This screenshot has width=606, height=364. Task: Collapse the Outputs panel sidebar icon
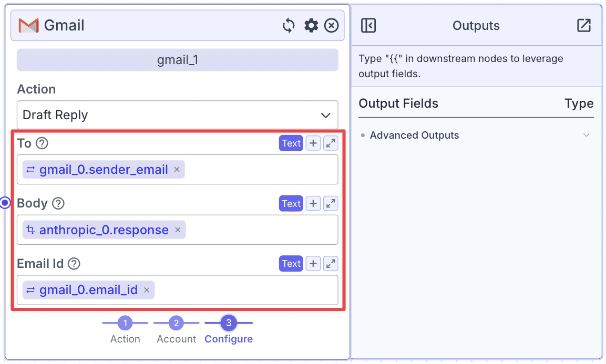coord(368,26)
